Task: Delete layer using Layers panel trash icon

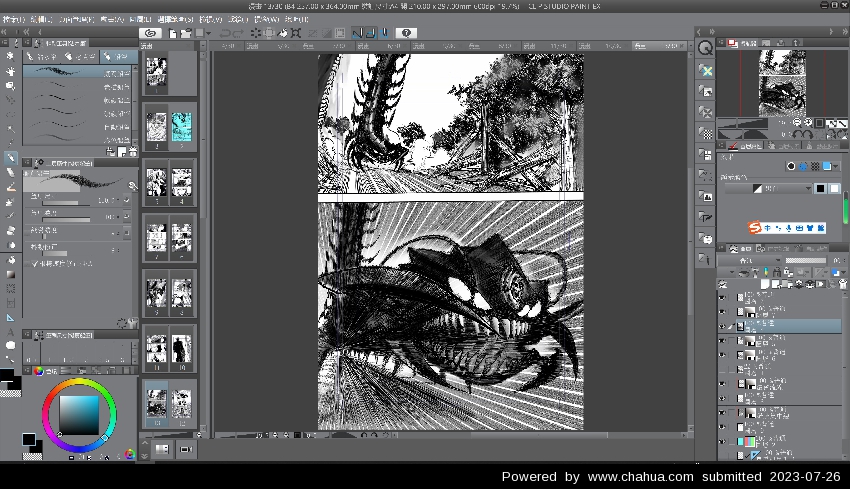Action: coord(843,284)
